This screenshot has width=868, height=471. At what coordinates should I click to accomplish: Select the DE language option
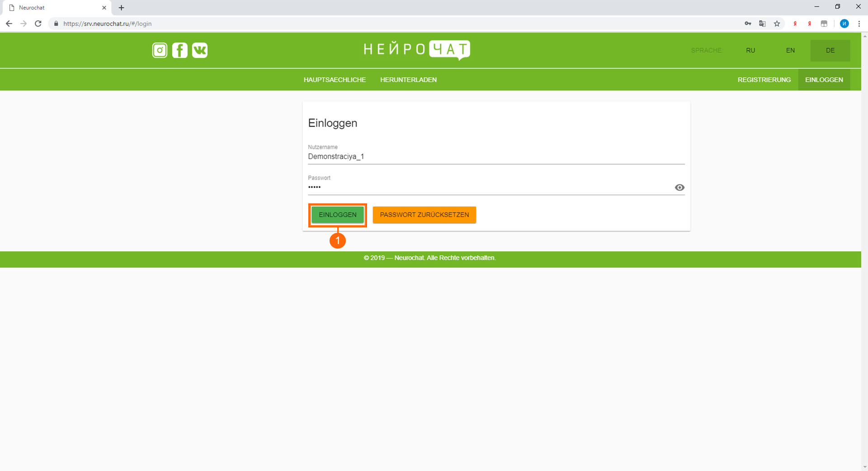tap(830, 51)
